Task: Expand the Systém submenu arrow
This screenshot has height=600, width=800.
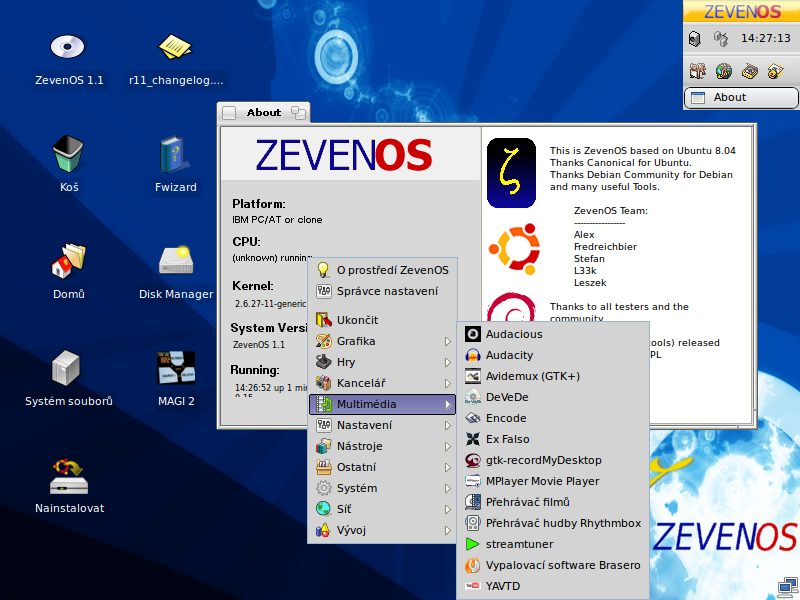Action: tap(447, 488)
